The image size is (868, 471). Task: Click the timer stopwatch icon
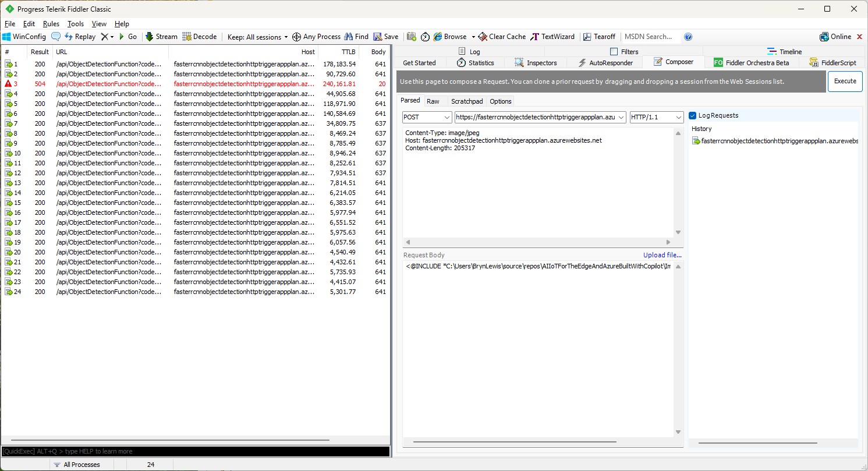pyautogui.click(x=426, y=37)
